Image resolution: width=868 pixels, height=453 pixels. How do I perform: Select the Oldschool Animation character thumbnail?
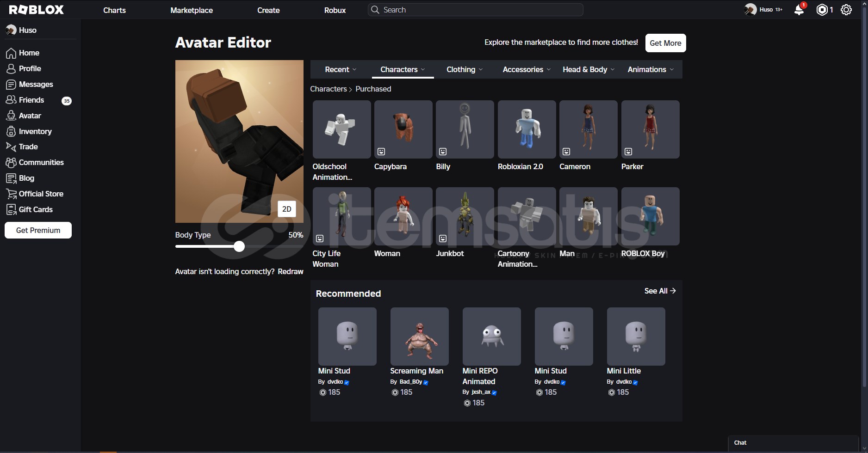341,129
